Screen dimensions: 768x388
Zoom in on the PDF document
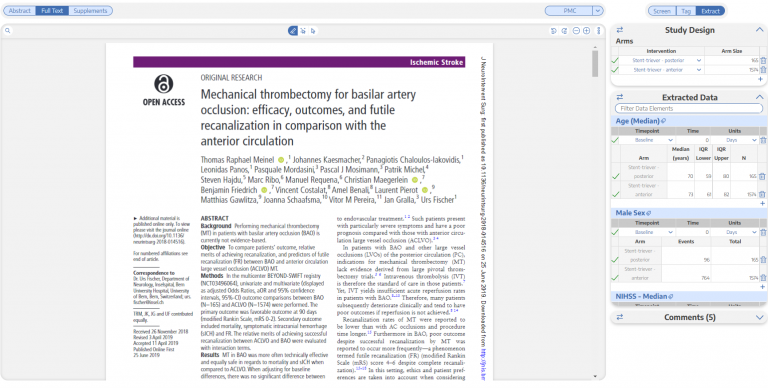tap(586, 30)
